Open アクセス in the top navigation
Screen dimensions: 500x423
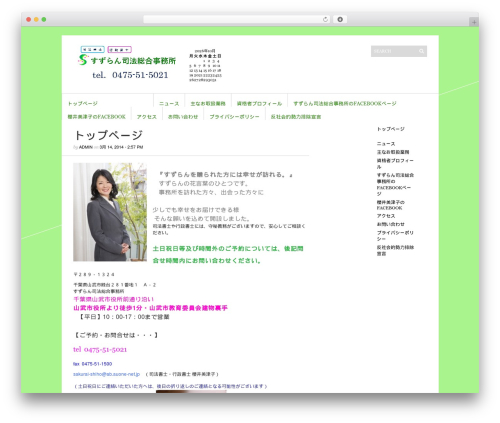tap(147, 117)
